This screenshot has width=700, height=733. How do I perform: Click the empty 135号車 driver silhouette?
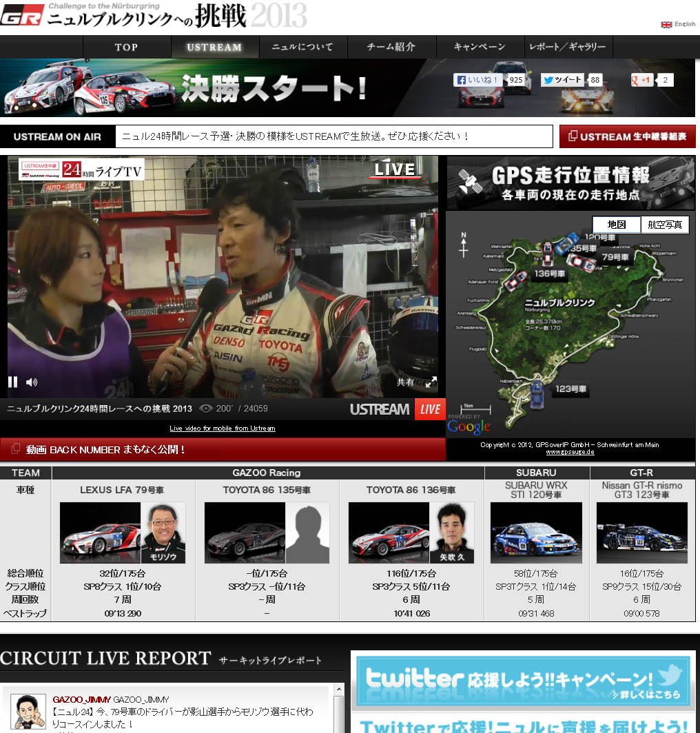click(307, 533)
